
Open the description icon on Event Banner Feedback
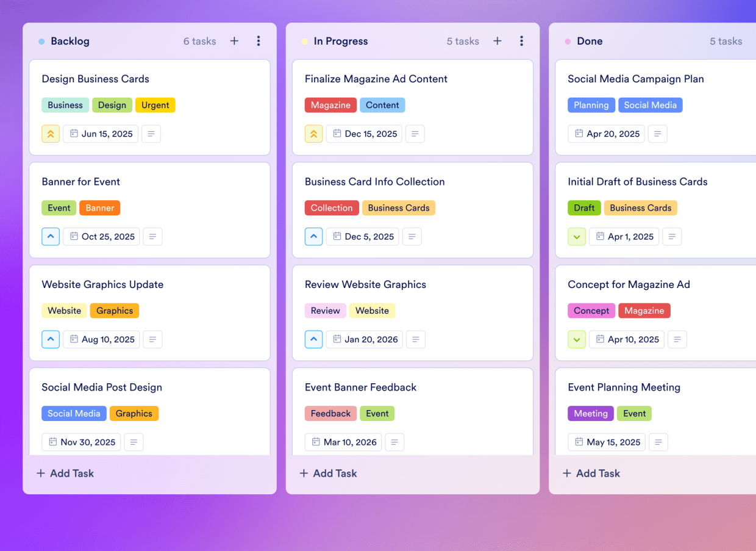[395, 442]
